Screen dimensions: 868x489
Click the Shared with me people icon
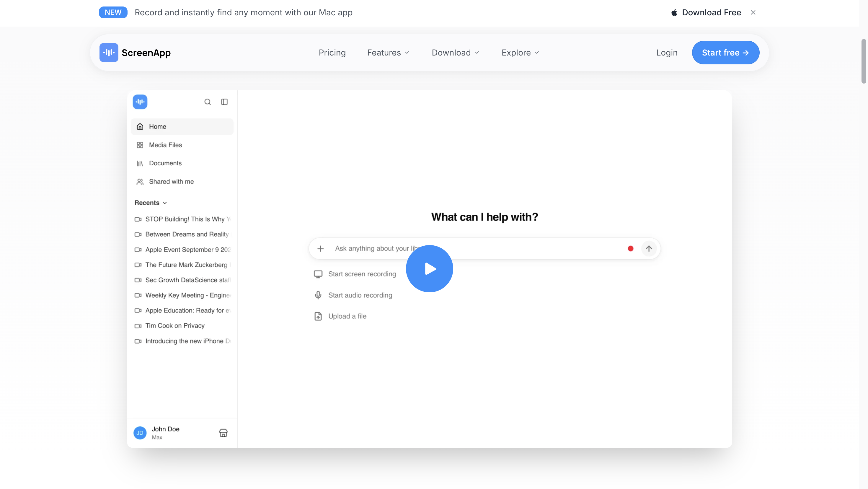click(x=140, y=182)
